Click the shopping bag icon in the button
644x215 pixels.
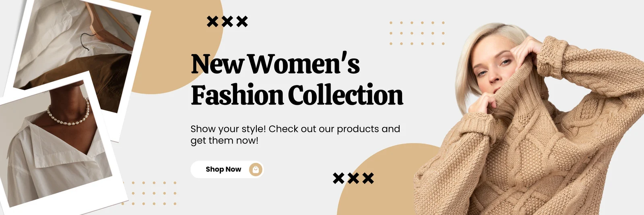256,169
